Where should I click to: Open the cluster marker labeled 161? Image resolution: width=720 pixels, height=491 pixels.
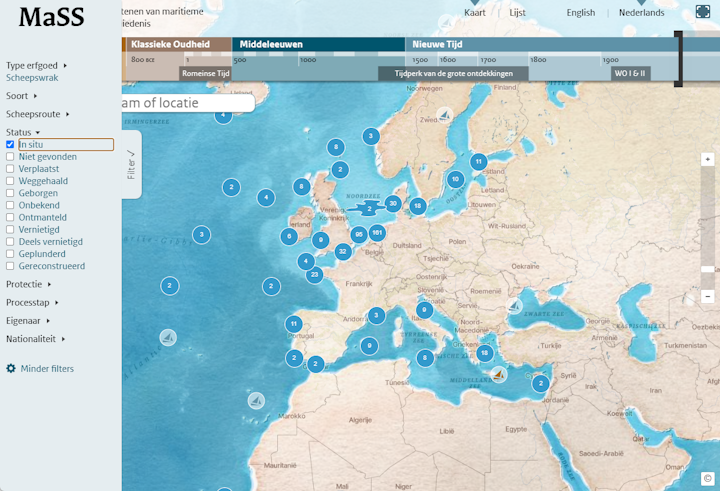pos(377,233)
